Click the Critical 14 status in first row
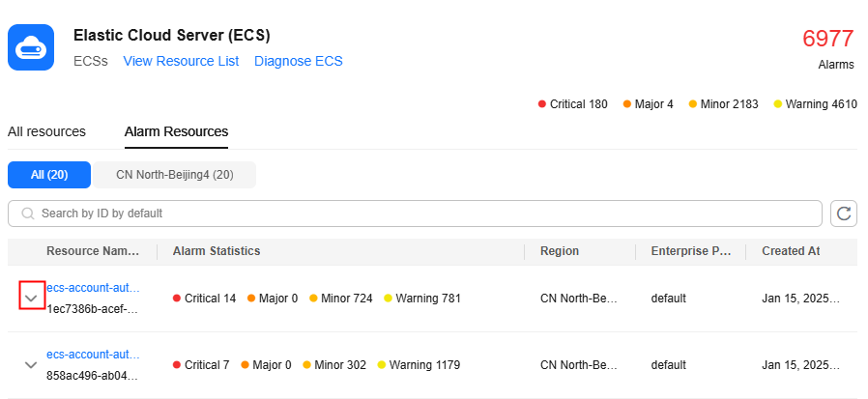 tap(205, 299)
